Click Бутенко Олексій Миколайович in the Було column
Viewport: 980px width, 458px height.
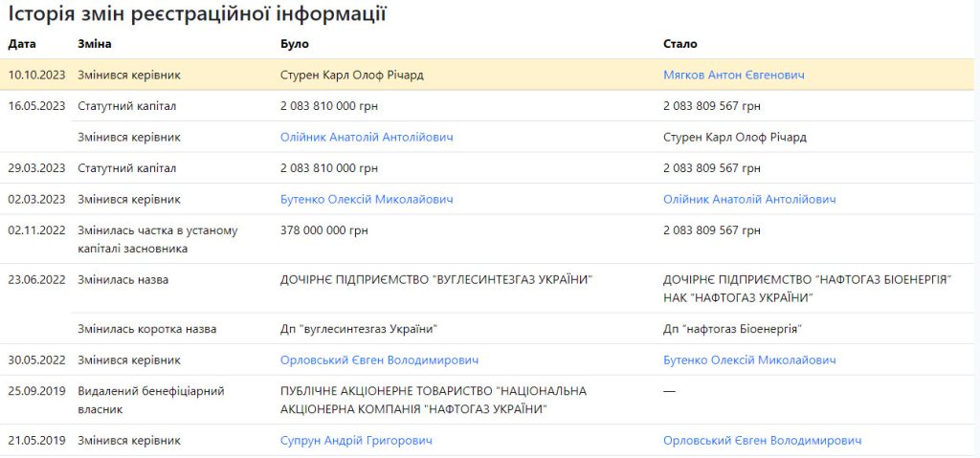point(367,199)
